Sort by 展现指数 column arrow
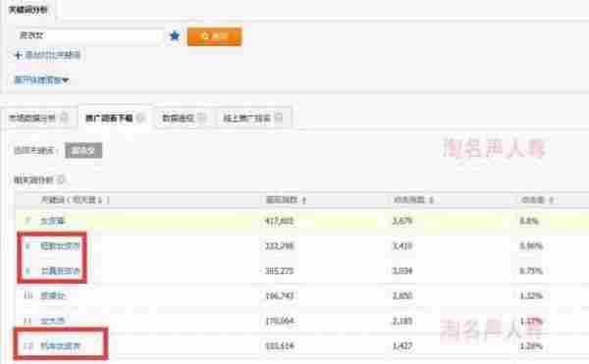589x364 pixels. coord(304,200)
